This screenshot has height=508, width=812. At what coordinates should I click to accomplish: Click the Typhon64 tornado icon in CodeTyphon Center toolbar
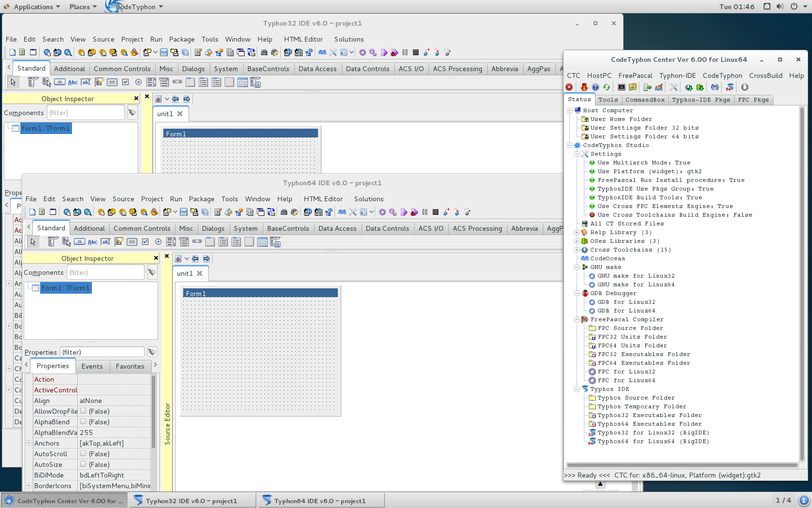click(x=730, y=87)
